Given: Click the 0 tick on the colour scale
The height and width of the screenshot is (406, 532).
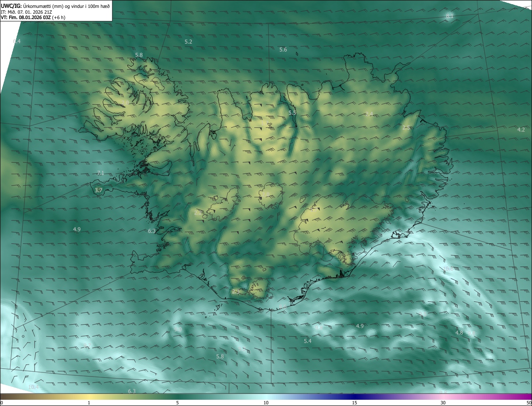Looking at the screenshot, I should (x=2, y=403).
